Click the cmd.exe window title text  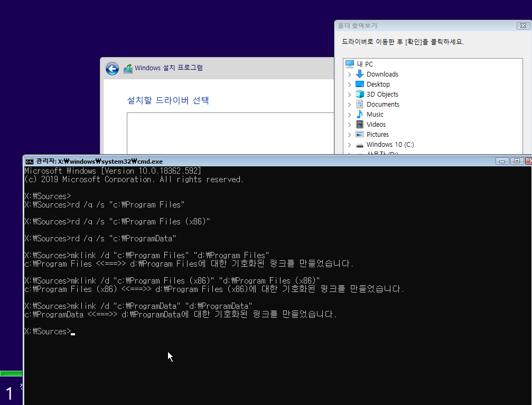click(x=99, y=162)
